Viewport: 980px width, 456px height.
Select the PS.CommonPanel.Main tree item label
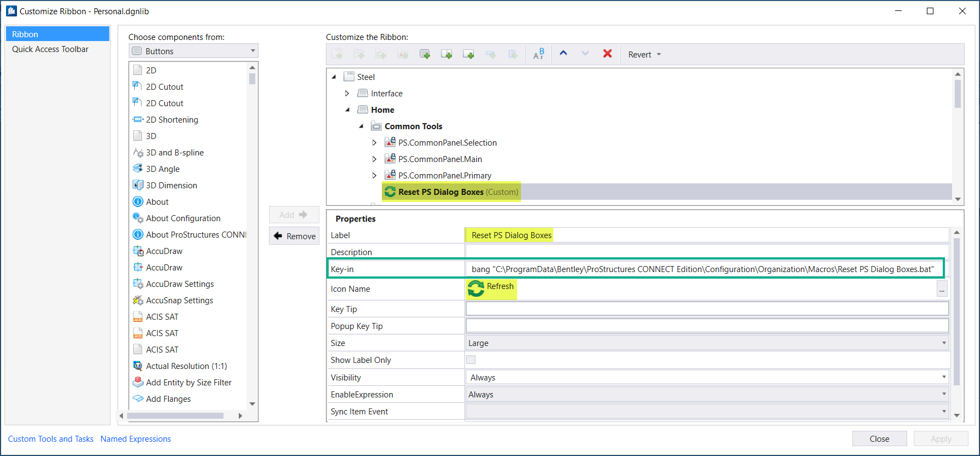click(440, 159)
